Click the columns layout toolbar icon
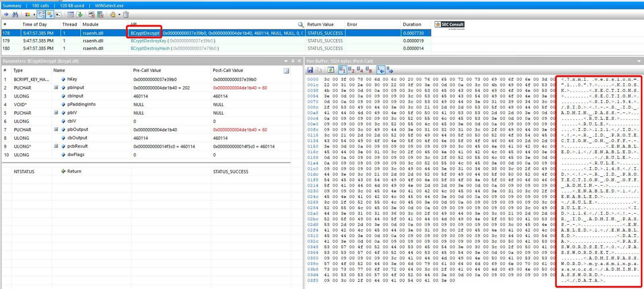 tap(70, 15)
